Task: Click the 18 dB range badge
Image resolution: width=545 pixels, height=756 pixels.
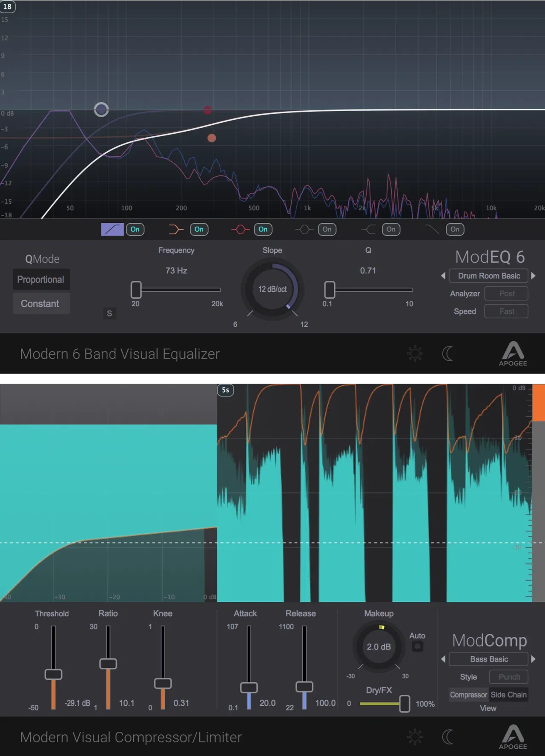Action: point(8,6)
